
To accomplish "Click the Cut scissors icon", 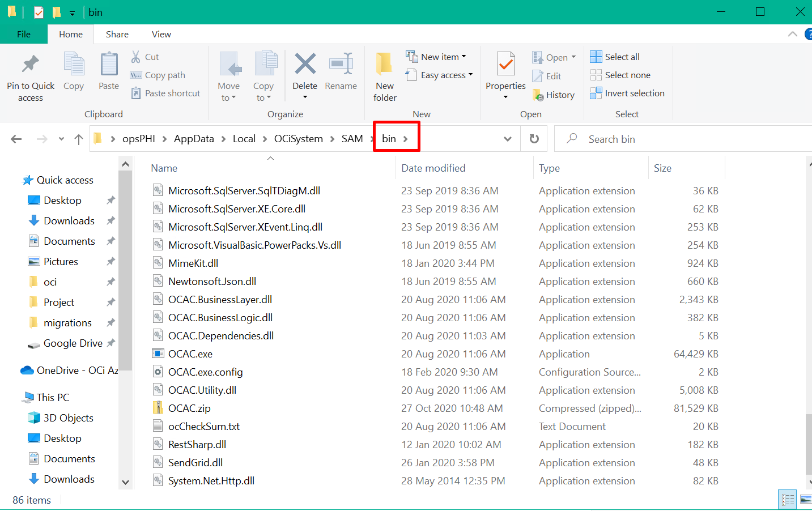I will pos(136,57).
